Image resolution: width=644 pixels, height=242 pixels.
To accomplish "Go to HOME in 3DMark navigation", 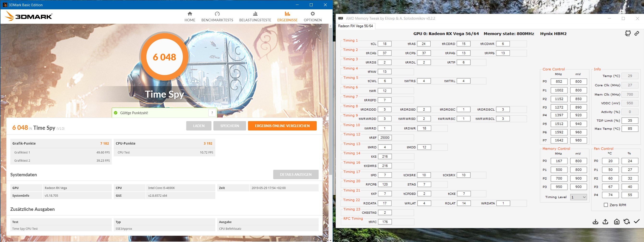I will click(190, 17).
